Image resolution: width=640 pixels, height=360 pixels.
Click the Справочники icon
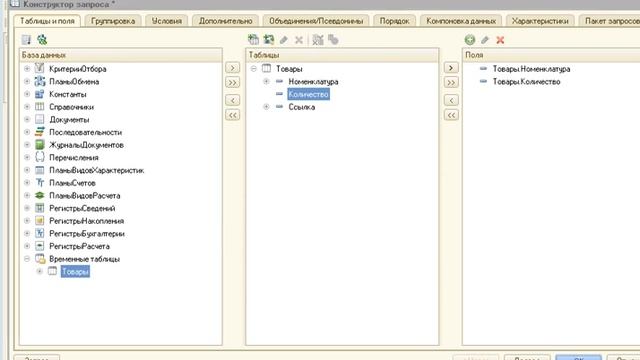[x=40, y=107]
